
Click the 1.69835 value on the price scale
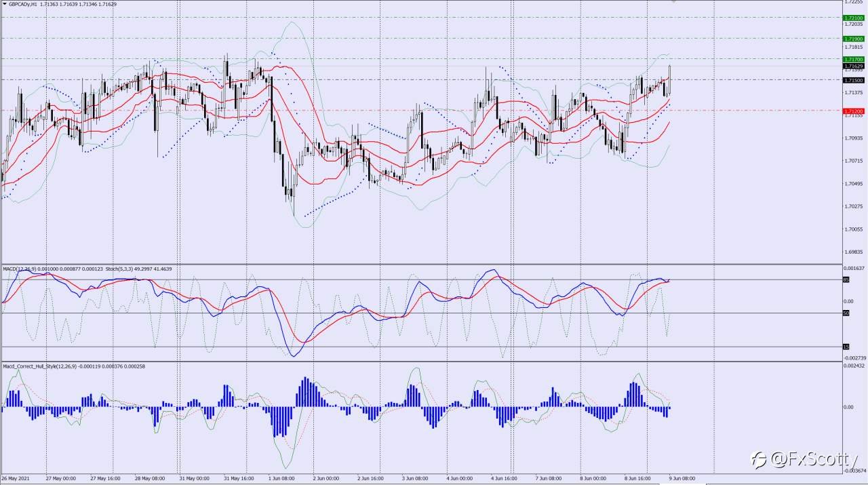point(853,252)
